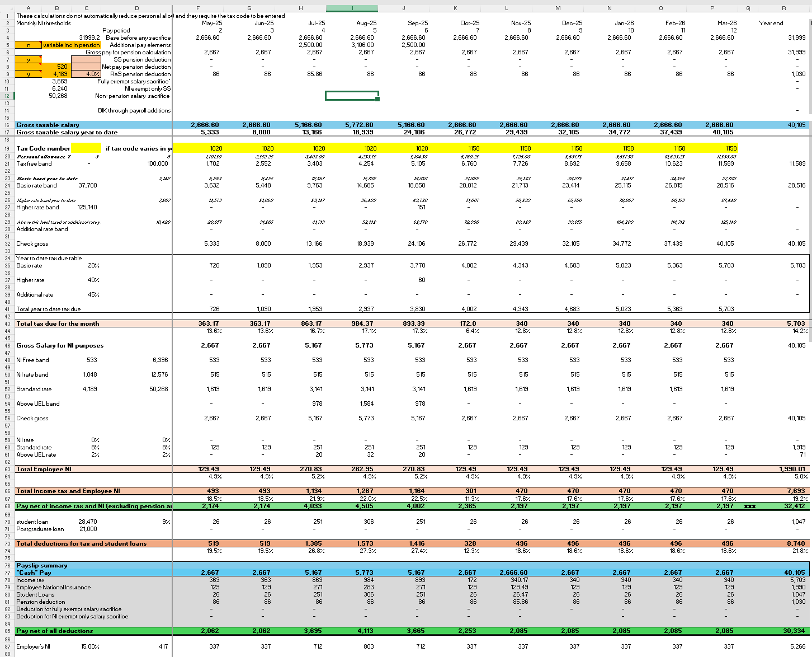Click the 'Year to date tax due table' label
812x657 pixels.
(49, 258)
